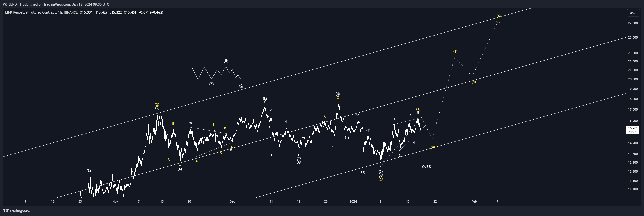Click the 13.400 price axis label

(x=633, y=154)
